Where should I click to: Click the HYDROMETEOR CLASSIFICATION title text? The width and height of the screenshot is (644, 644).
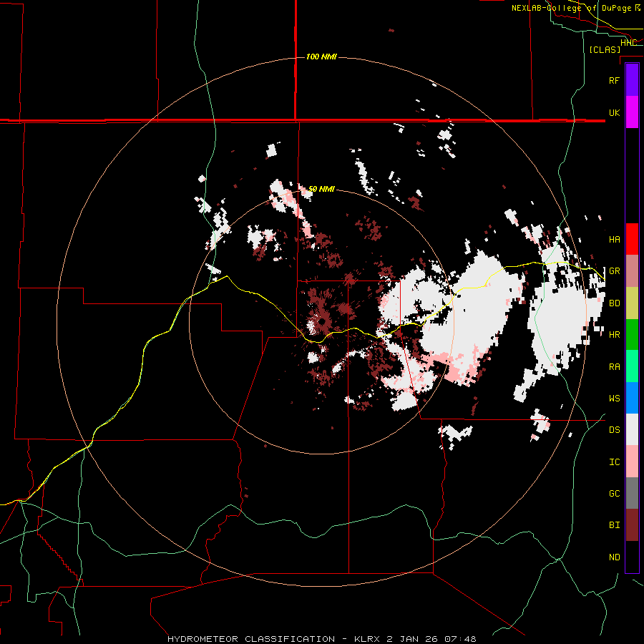click(x=251, y=639)
